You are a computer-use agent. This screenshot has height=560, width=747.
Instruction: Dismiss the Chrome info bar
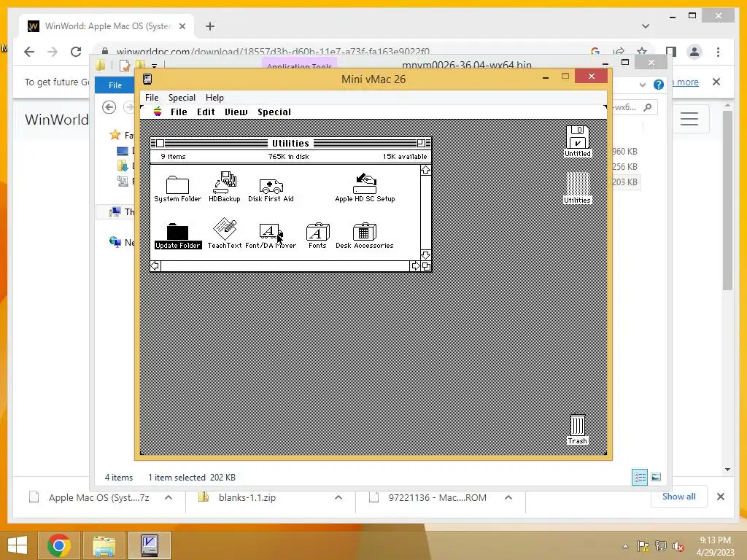click(x=716, y=82)
